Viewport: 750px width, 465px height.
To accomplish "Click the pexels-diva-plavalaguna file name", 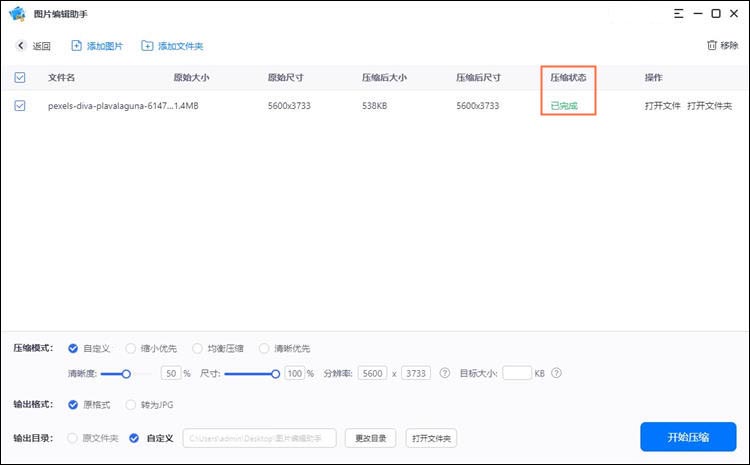I will click(x=111, y=106).
